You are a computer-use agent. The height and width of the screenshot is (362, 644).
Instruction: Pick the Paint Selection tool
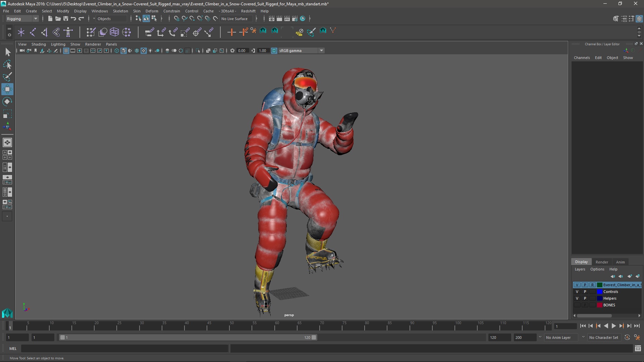7,77
